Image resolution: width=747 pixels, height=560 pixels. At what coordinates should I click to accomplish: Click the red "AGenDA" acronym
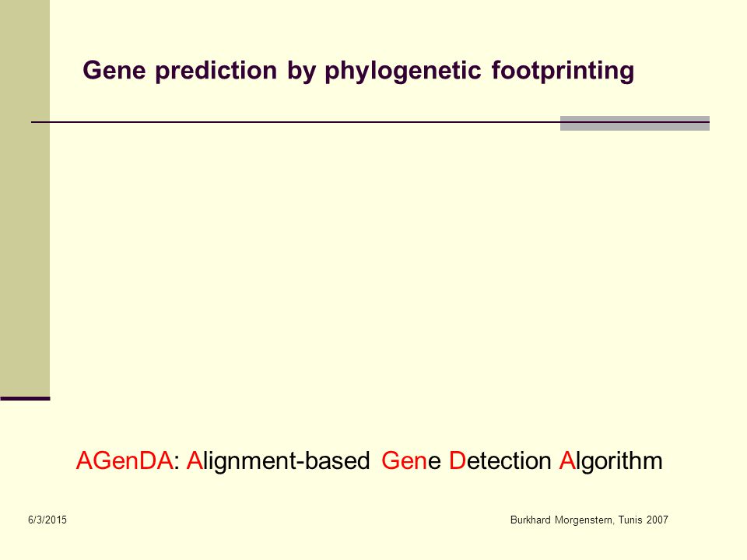tap(124, 460)
